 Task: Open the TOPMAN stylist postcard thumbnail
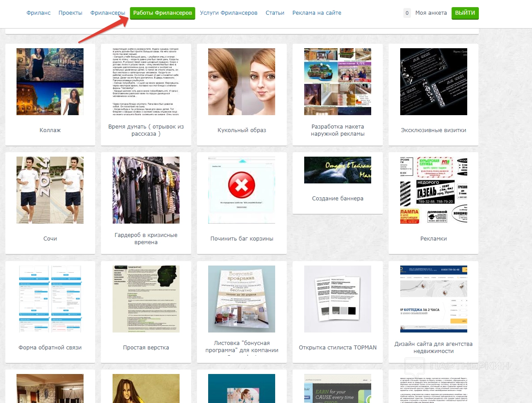[x=338, y=299]
